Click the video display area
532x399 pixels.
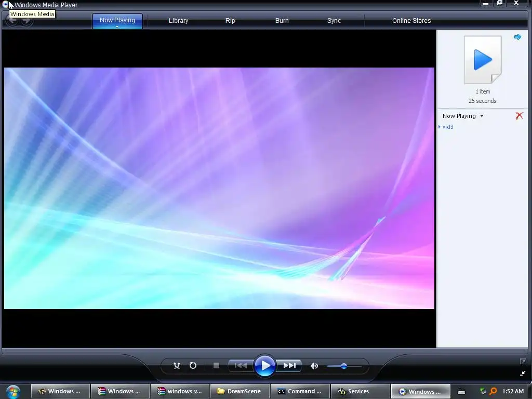click(219, 188)
